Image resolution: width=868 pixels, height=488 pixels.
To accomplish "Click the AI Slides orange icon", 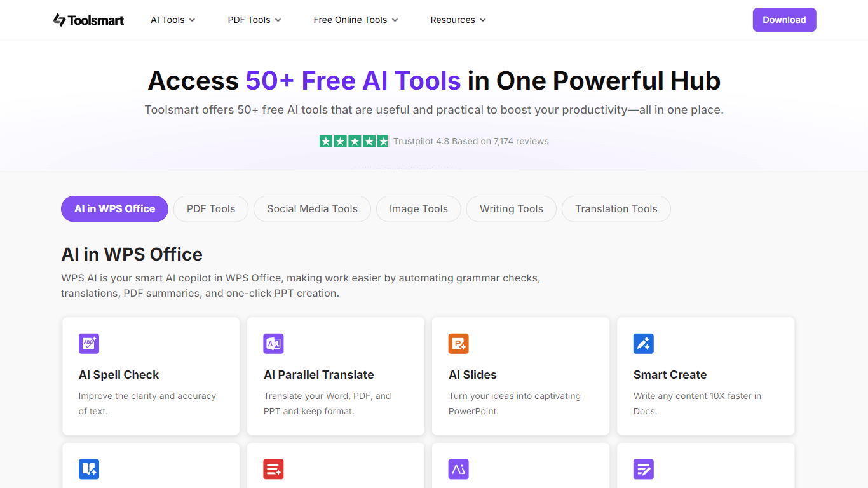I will click(x=459, y=344).
